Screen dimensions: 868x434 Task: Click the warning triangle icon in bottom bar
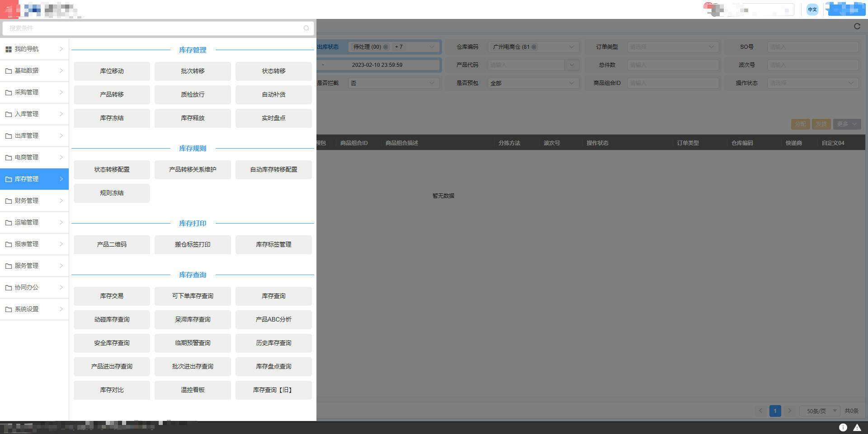click(857, 427)
